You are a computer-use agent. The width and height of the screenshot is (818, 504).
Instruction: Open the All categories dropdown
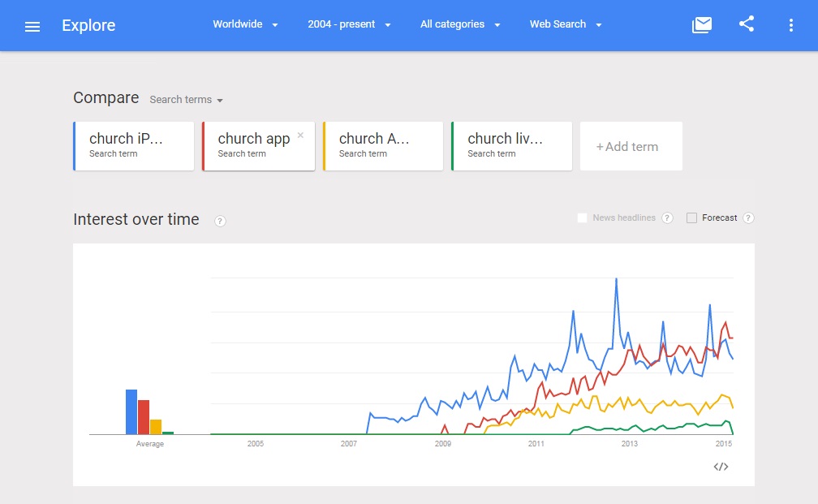point(460,24)
